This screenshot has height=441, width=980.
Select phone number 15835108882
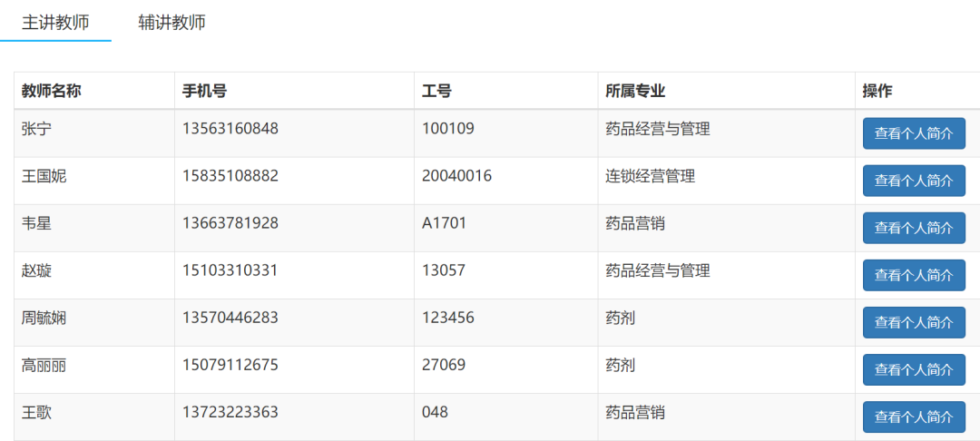[x=230, y=176]
